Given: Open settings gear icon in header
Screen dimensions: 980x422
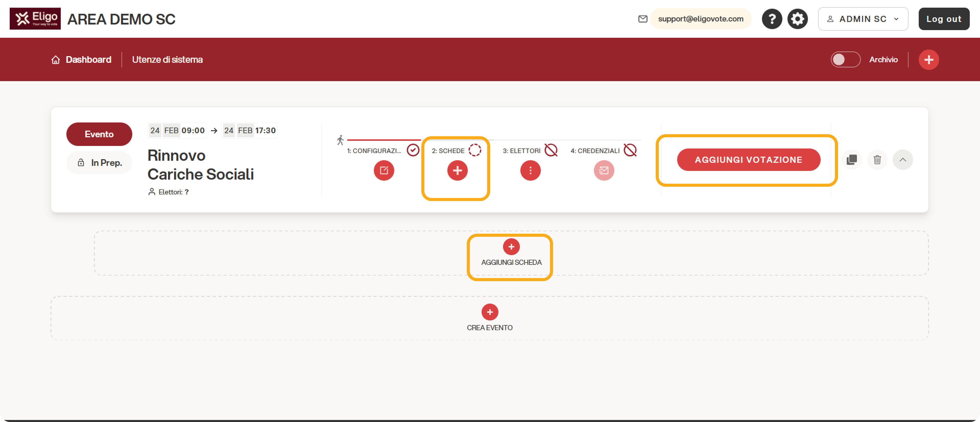Looking at the screenshot, I should pyautogui.click(x=797, y=19).
